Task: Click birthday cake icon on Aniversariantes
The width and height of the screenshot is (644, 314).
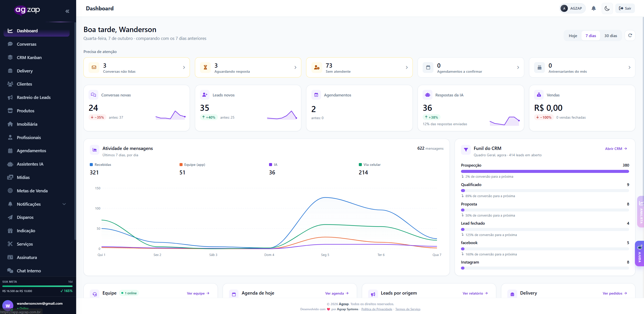Action: (x=539, y=67)
